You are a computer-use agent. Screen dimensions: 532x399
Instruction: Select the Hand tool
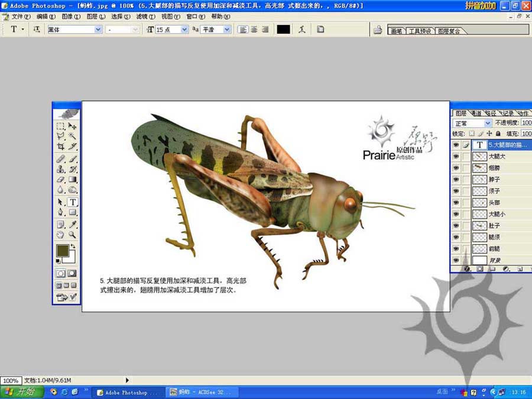(60, 235)
